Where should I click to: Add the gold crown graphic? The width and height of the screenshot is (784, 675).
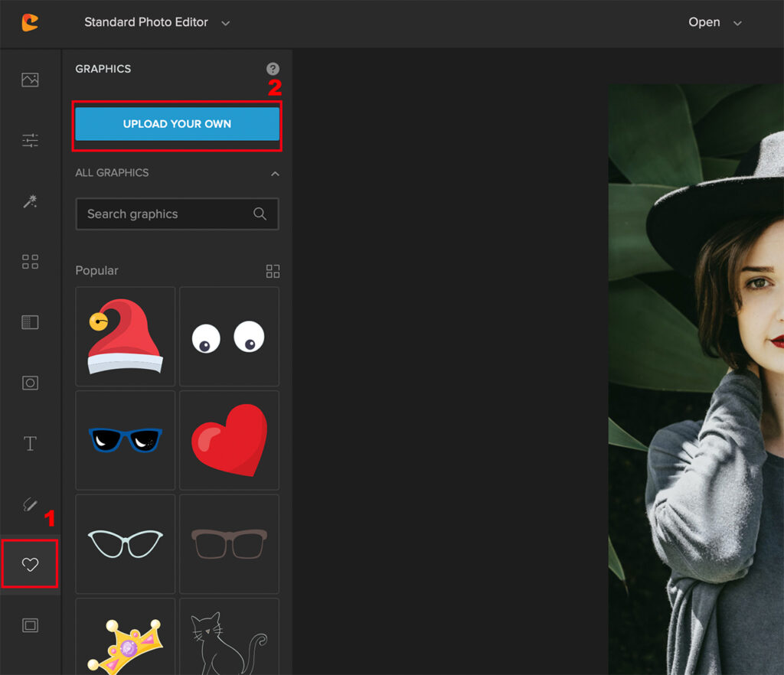pyautogui.click(x=126, y=637)
